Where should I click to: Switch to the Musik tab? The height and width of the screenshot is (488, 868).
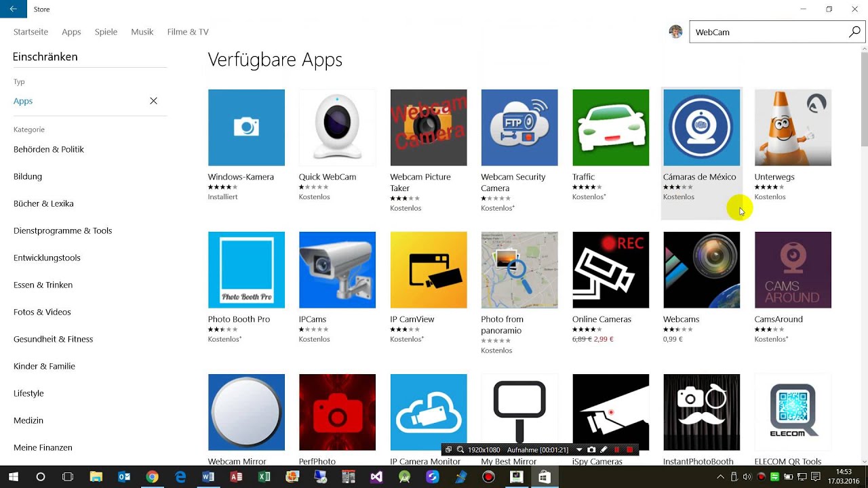pyautogui.click(x=142, y=32)
